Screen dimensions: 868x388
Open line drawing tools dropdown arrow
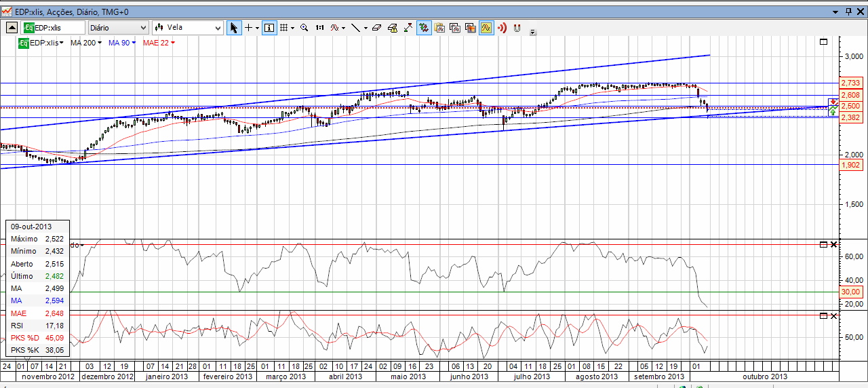(365, 28)
